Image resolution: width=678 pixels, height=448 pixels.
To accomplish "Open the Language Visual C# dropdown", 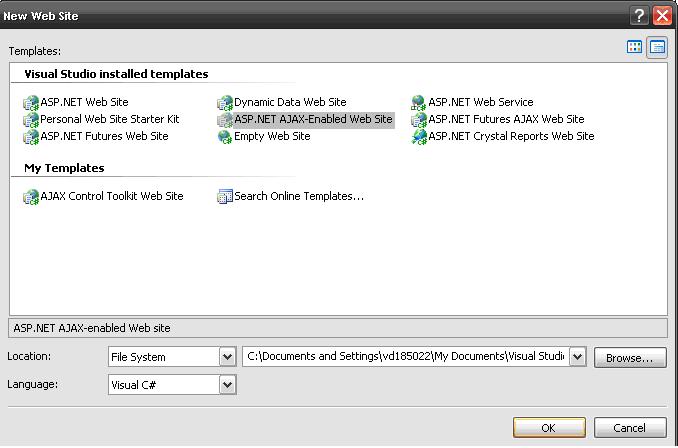I will (x=172, y=384).
